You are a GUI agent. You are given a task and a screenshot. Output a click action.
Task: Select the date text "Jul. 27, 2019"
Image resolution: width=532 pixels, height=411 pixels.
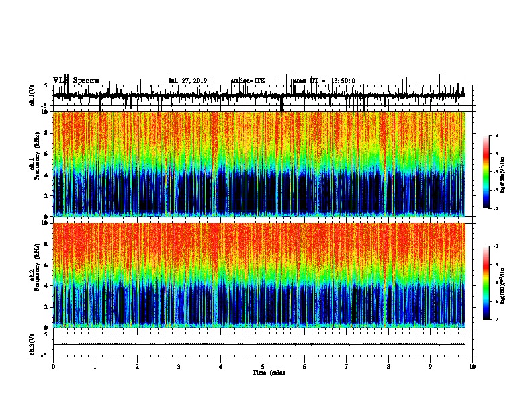187,81
